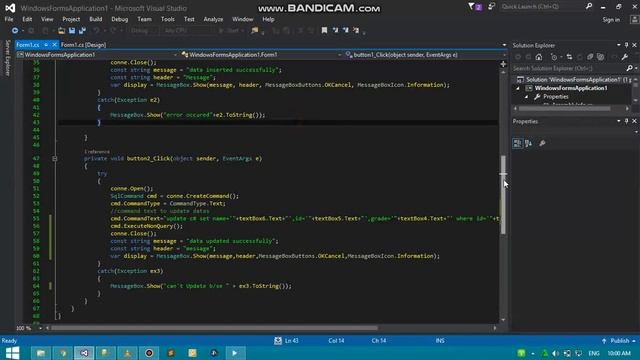Click the Navigate Backward toolbar icon
The width and height of the screenshot is (640, 360).
pos(15,31)
